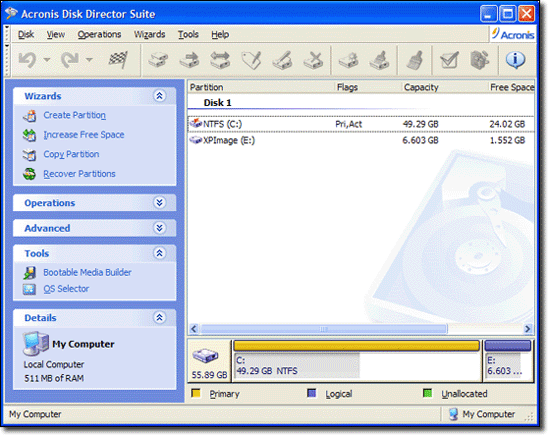Sort by the Flags column header
This screenshot has width=550, height=438.
point(368,87)
